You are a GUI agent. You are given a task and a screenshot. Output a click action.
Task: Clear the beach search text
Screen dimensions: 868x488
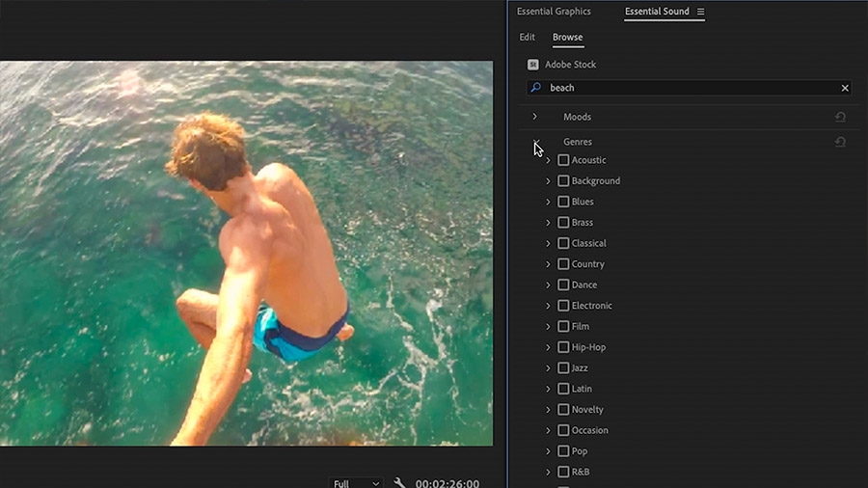(845, 88)
